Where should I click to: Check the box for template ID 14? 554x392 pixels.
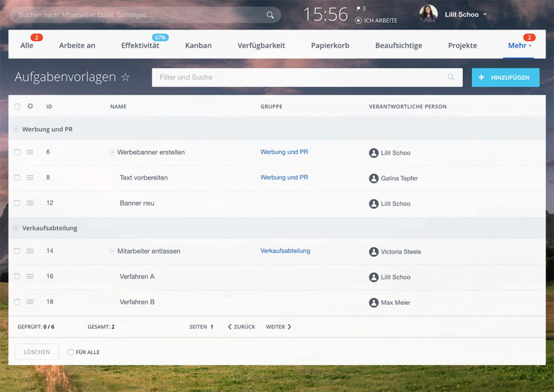click(17, 251)
